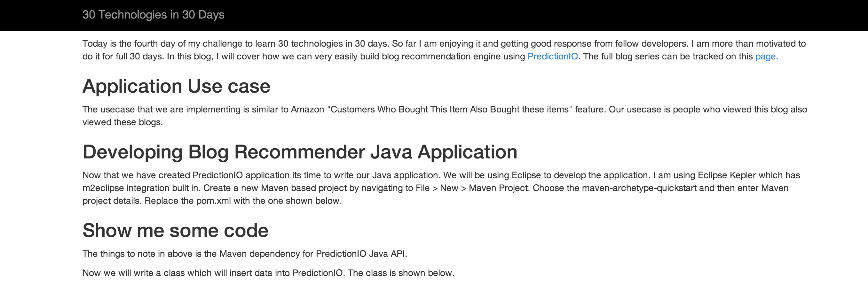Click the word "m2eclipse" in the paragraph

tap(103, 188)
